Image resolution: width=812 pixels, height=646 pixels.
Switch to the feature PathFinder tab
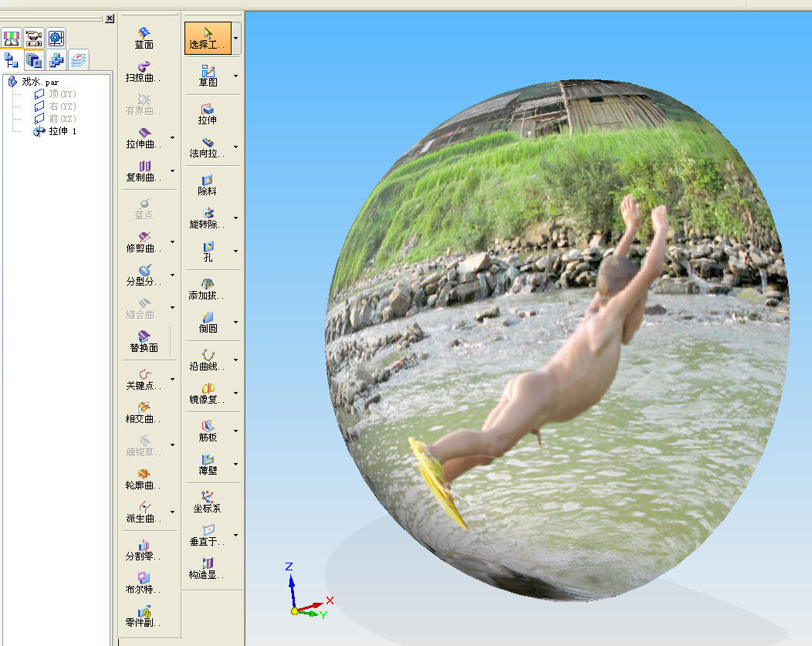click(x=12, y=60)
